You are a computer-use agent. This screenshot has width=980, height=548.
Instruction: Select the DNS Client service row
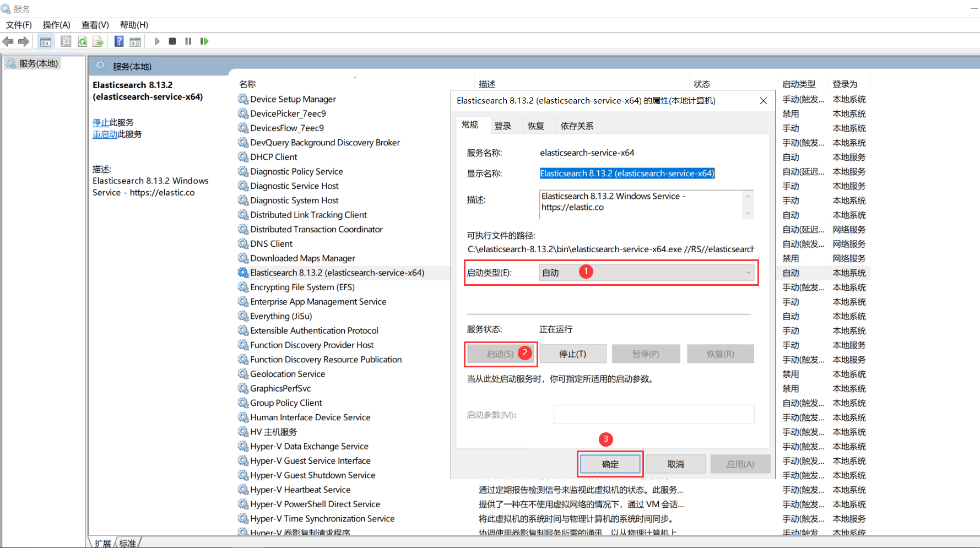[271, 244]
